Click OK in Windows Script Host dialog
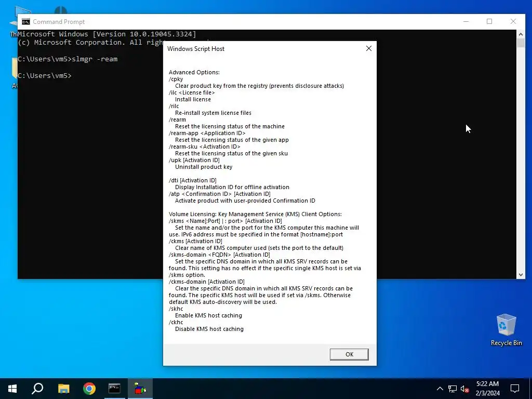Viewport: 532px width, 399px height. (349, 354)
